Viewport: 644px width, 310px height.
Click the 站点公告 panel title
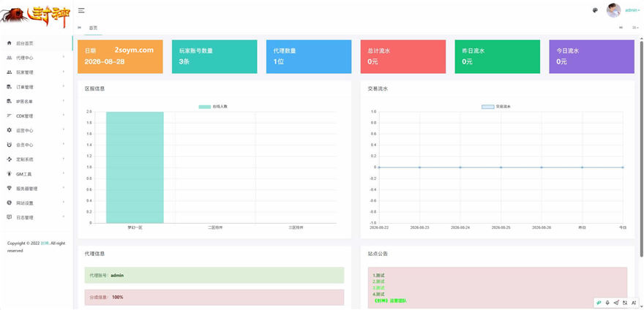tap(378, 254)
